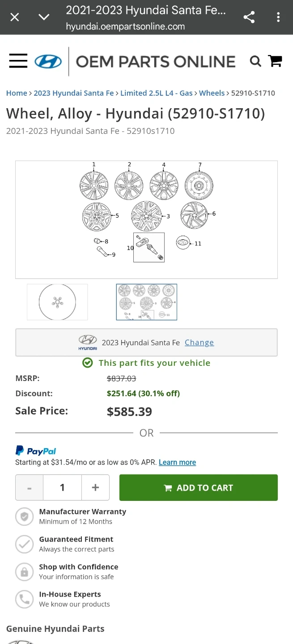View the shopping cart icon

[275, 61]
